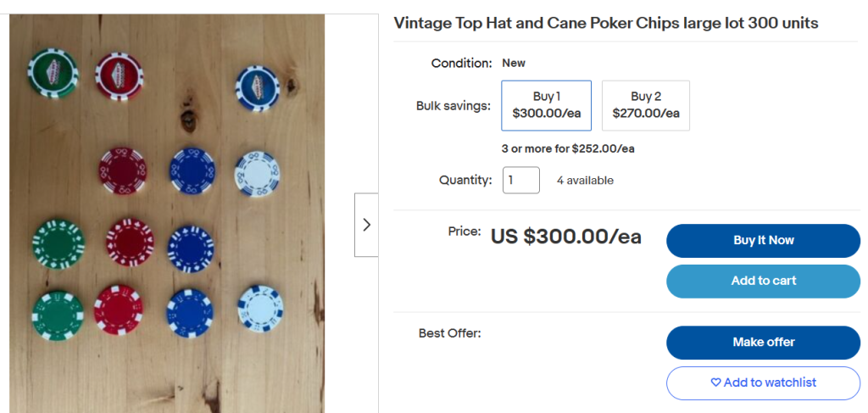Click the 4 available text
This screenshot has width=868, height=413.
click(585, 181)
